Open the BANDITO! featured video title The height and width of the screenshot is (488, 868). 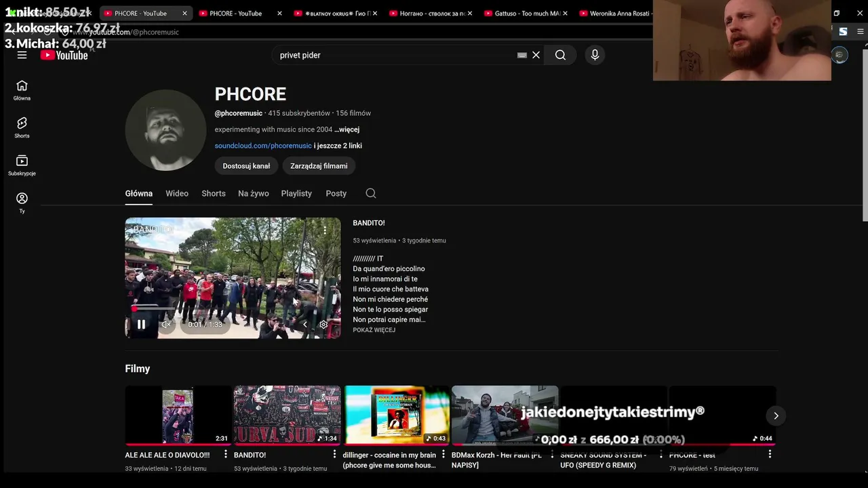(x=369, y=223)
